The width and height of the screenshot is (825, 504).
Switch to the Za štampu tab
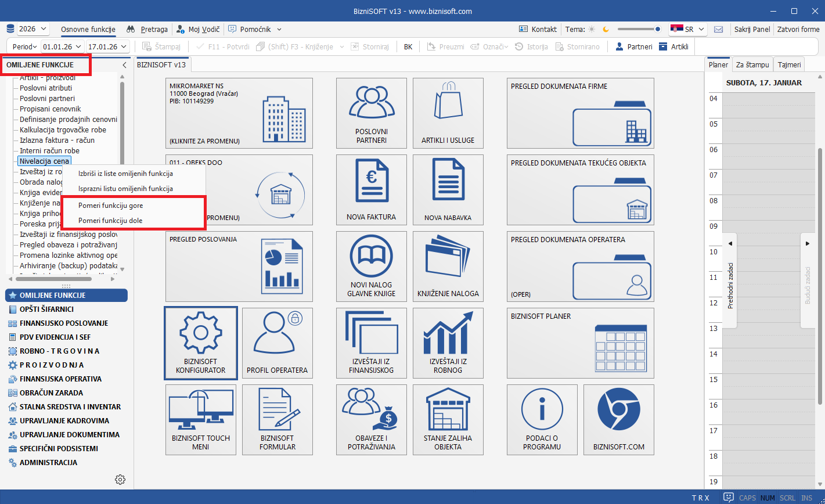(752, 65)
